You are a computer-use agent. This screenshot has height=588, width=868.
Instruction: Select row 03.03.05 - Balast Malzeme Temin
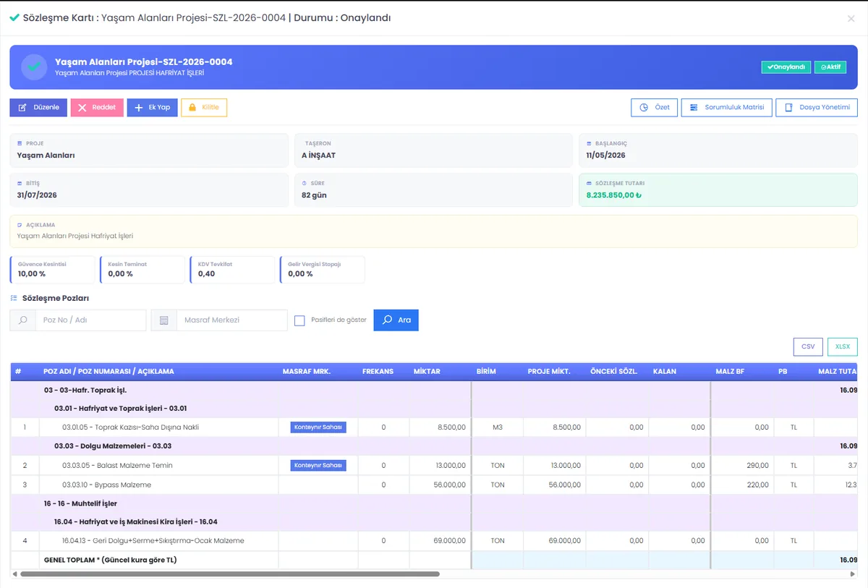[434, 466]
